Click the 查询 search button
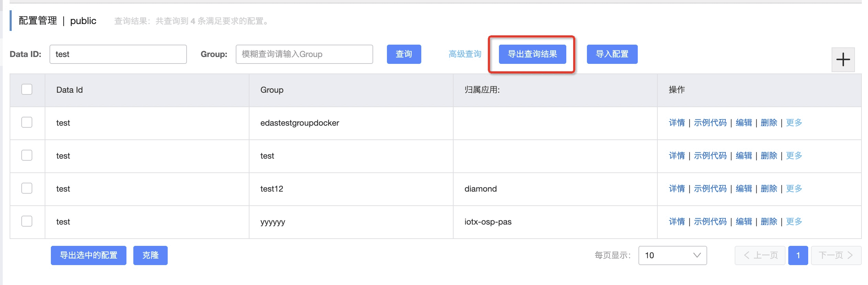 404,54
